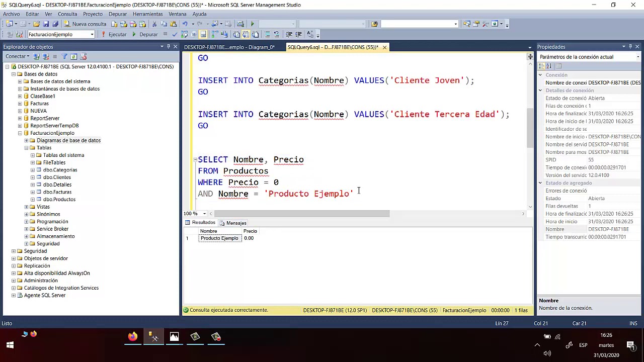The width and height of the screenshot is (644, 362).
Task: Open the Conectar dropdown in Object Explorer
Action: coord(18,56)
